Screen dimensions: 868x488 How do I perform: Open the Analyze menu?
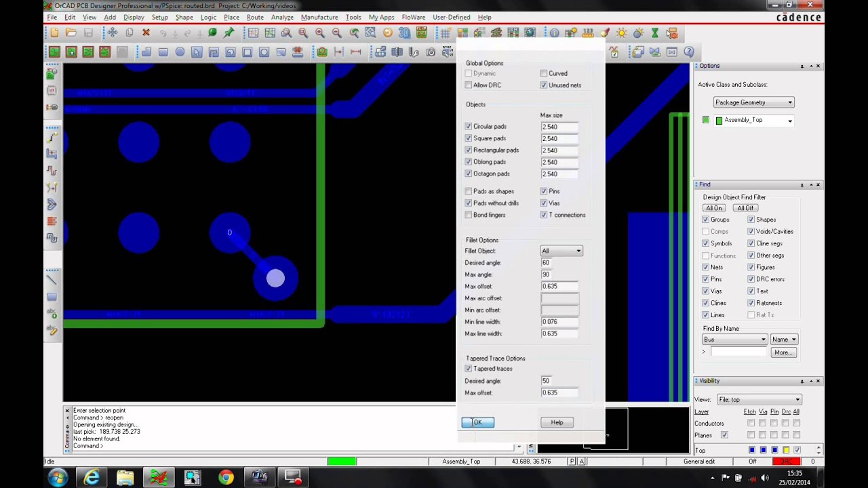tap(282, 17)
